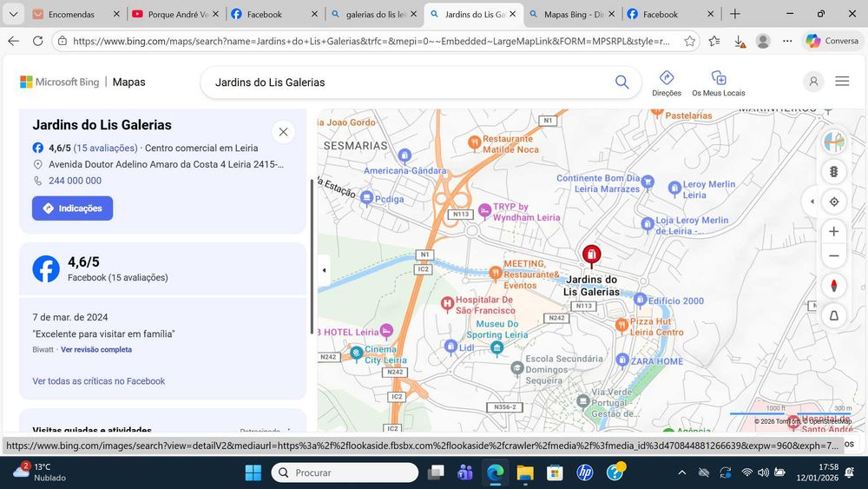
Task: Open the favorites list icon
Action: point(714,41)
